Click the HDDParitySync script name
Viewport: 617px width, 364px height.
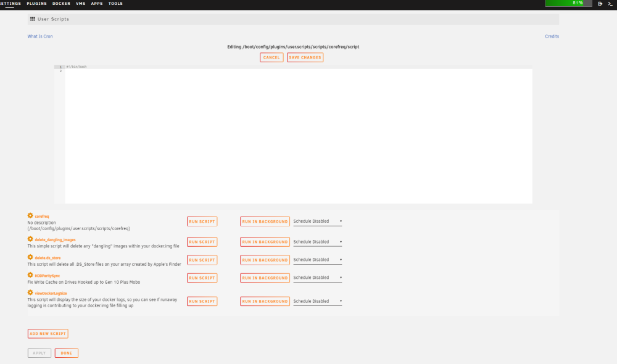pyautogui.click(x=48, y=276)
